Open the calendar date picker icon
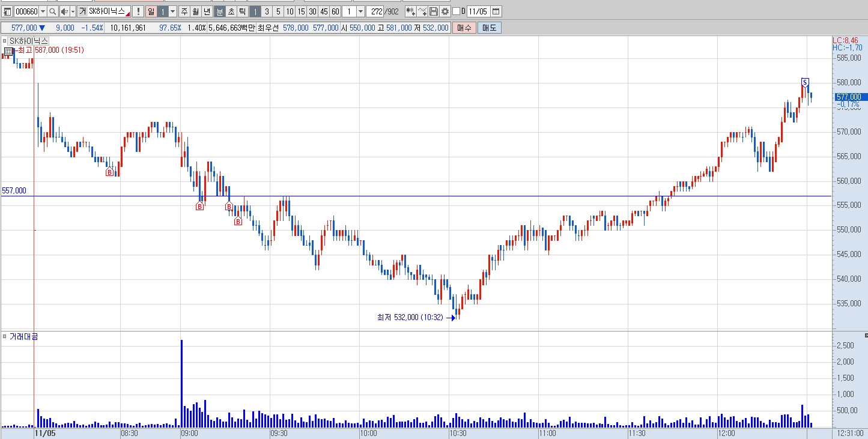The height and width of the screenshot is (439, 868). 496,11
